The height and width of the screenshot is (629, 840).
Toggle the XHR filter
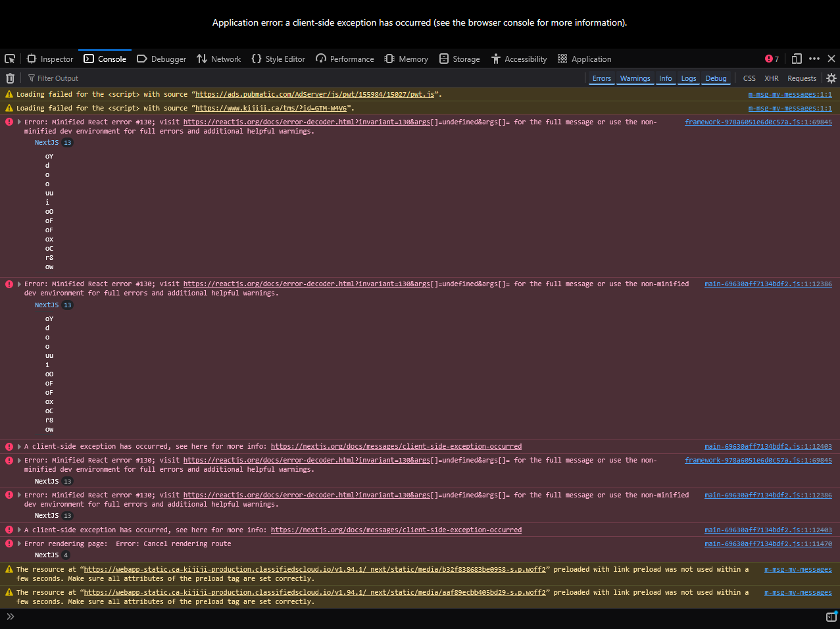[x=772, y=78]
